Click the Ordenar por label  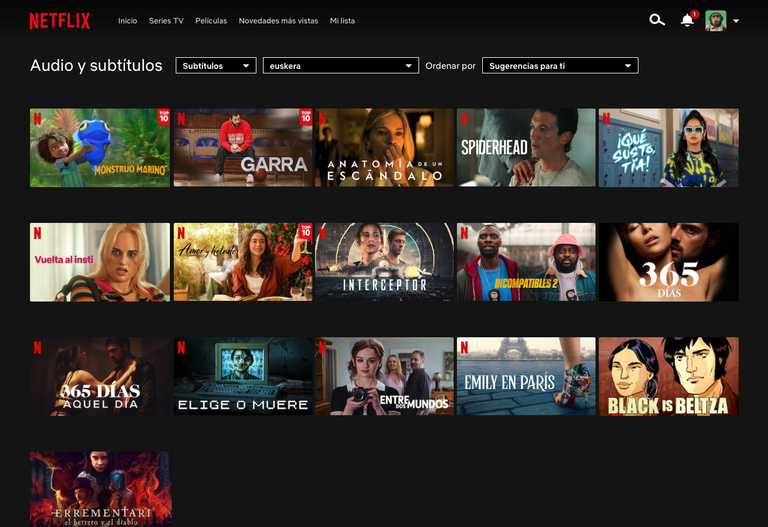450,66
